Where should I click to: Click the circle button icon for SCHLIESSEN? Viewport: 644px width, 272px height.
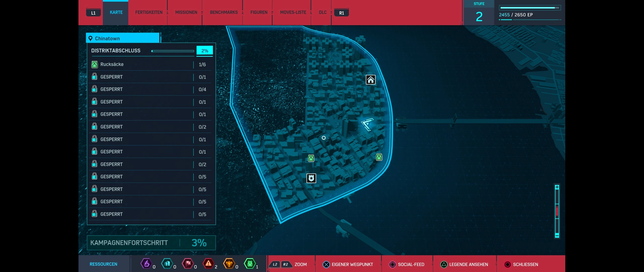508,264
